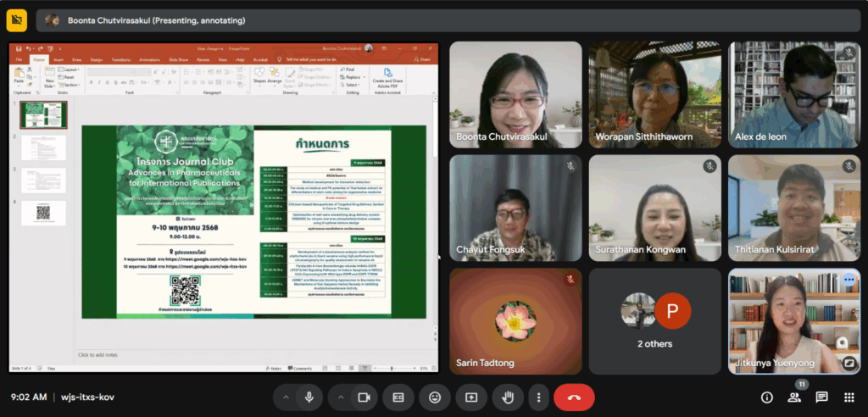868x417 pixels.
Task: Switch to Slide Sorter view icon
Action: [x=338, y=368]
